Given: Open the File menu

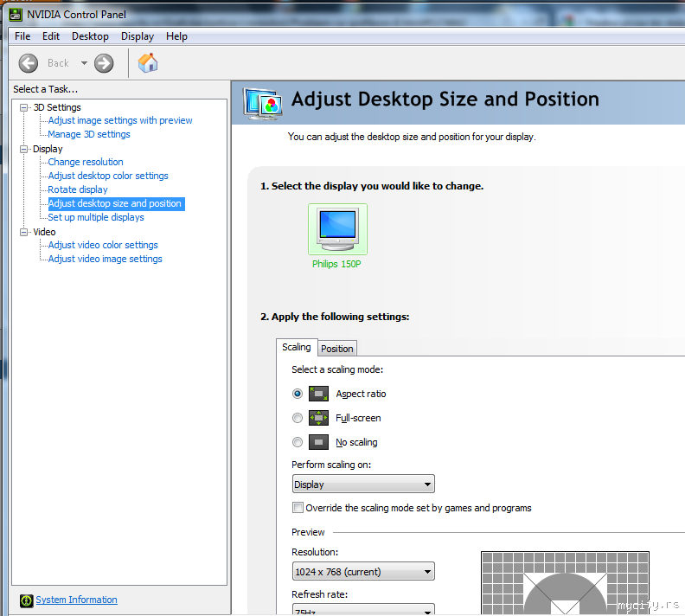Looking at the screenshot, I should [x=22, y=36].
